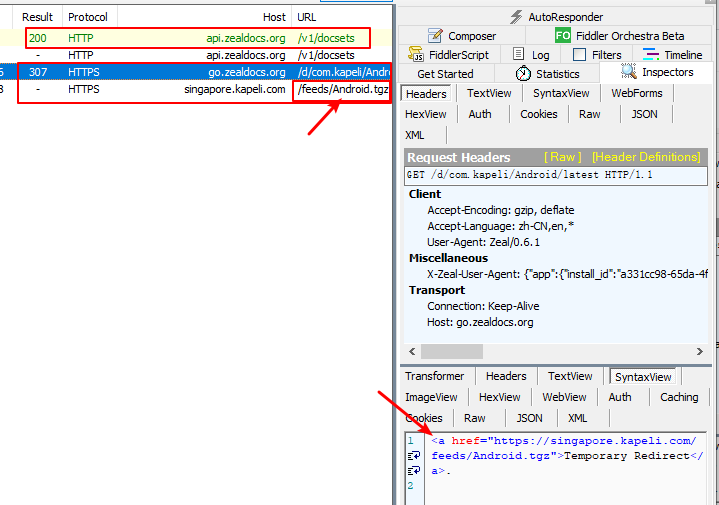Click the Accept-Encoding: gzip, deflate header
This screenshot has height=505, width=719.
pyautogui.click(x=501, y=210)
